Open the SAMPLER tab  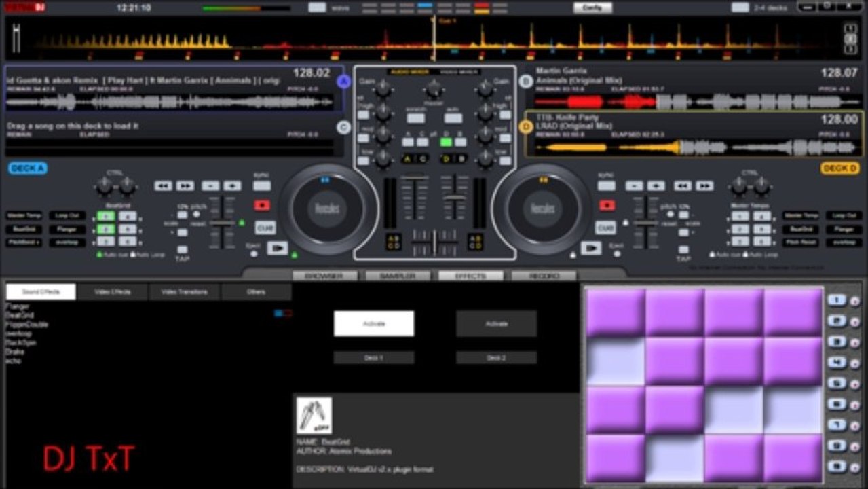[x=398, y=276]
